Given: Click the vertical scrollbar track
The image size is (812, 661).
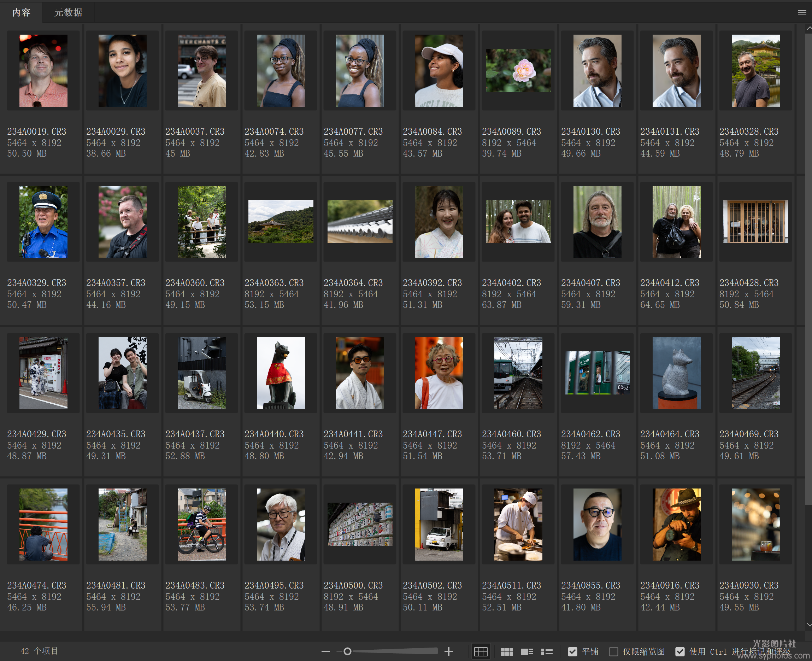Looking at the screenshot, I should tap(808, 563).
